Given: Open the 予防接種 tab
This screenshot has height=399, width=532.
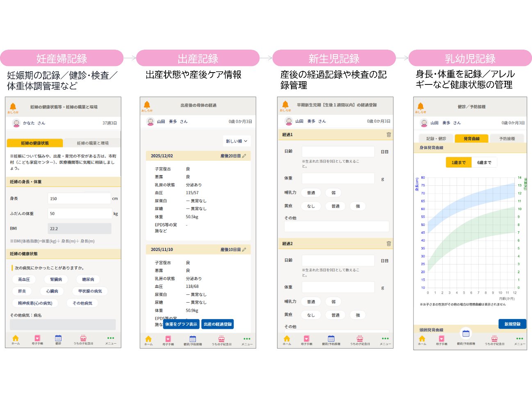Looking at the screenshot, I should tap(507, 139).
